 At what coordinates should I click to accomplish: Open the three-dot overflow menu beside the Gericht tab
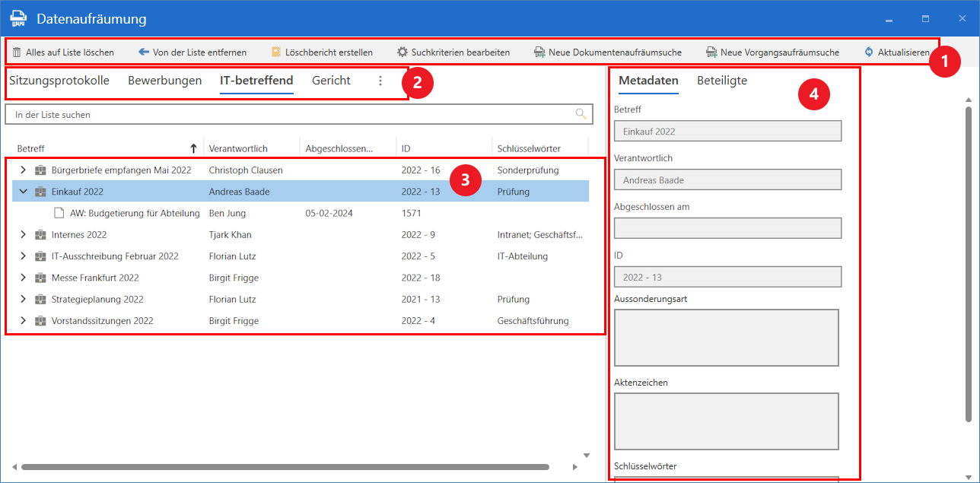[380, 81]
